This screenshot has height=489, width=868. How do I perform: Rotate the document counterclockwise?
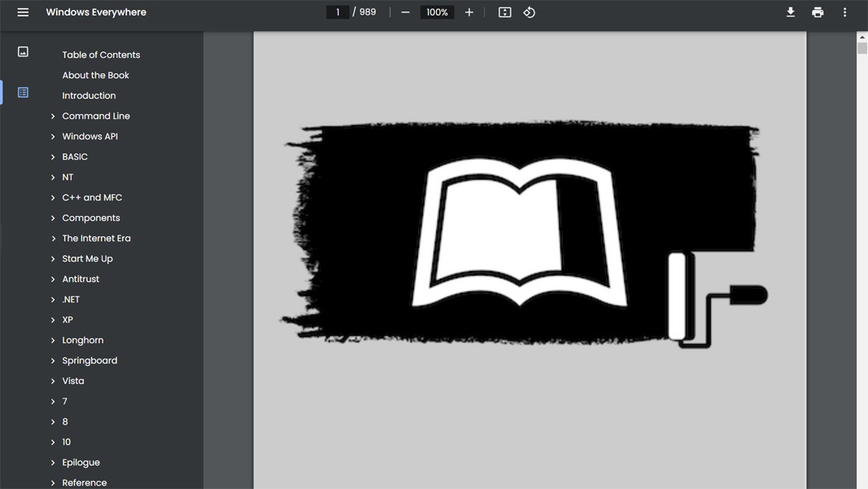pos(529,12)
